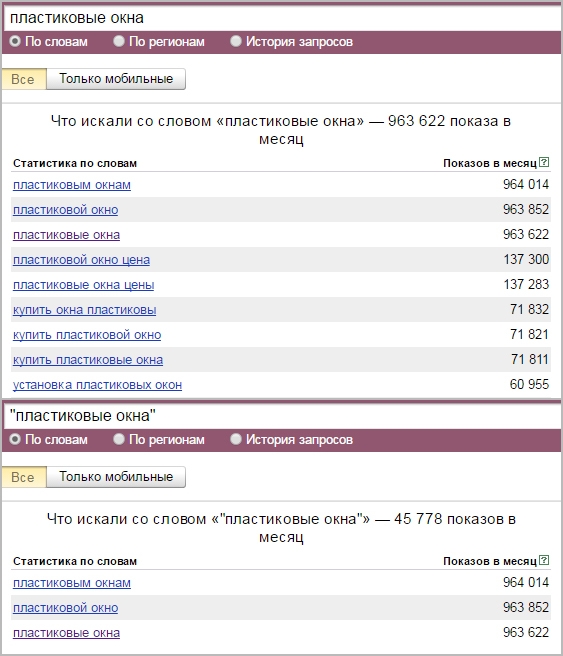Follow 'пластиковые окна цены' link
This screenshot has height=656, width=563.
click(x=83, y=285)
